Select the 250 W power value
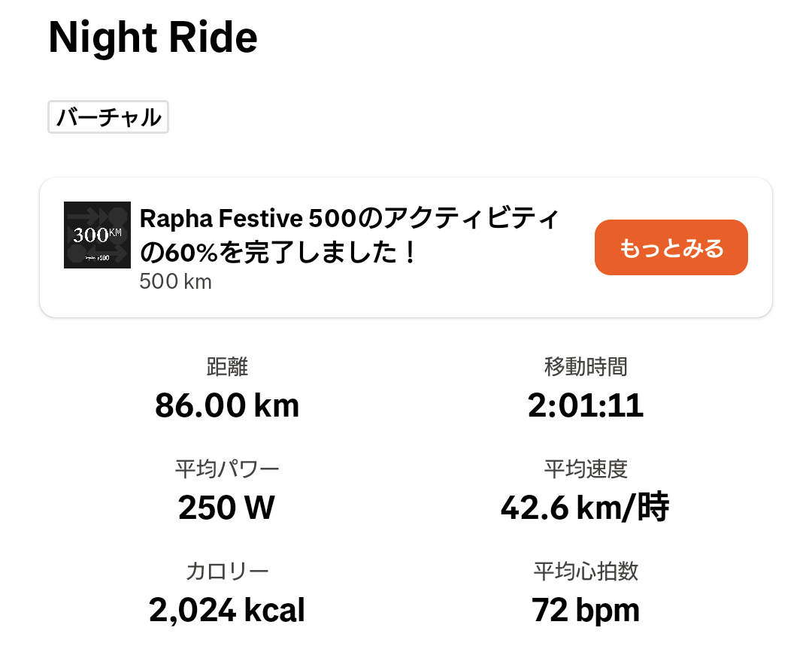This screenshot has height=652, width=812. 227,508
